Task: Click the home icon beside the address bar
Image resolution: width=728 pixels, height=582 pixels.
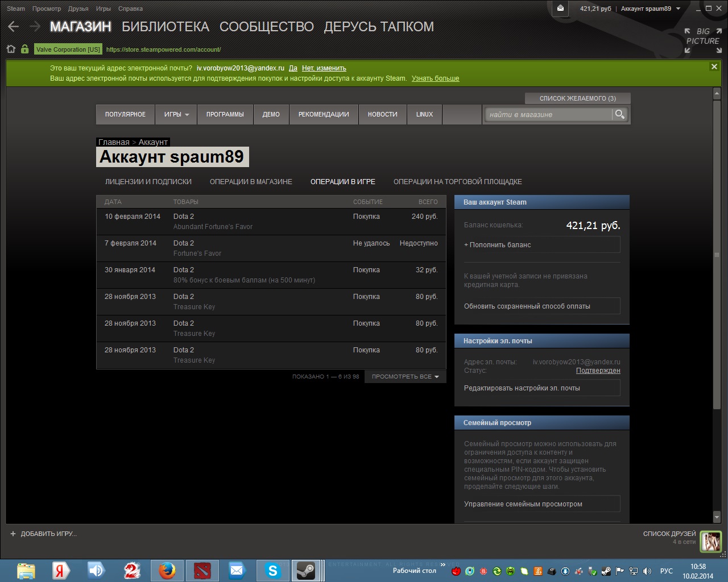Action: click(x=11, y=49)
